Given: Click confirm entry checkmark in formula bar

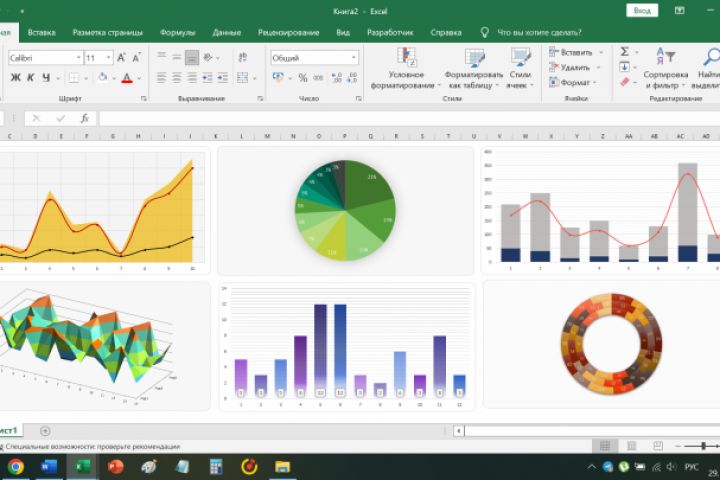Looking at the screenshot, I should pos(60,119).
